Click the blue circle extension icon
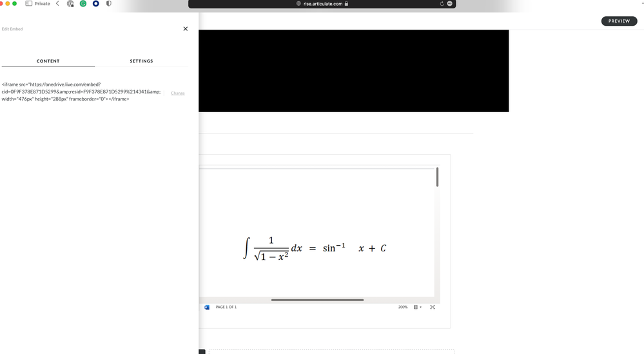 click(95, 3)
